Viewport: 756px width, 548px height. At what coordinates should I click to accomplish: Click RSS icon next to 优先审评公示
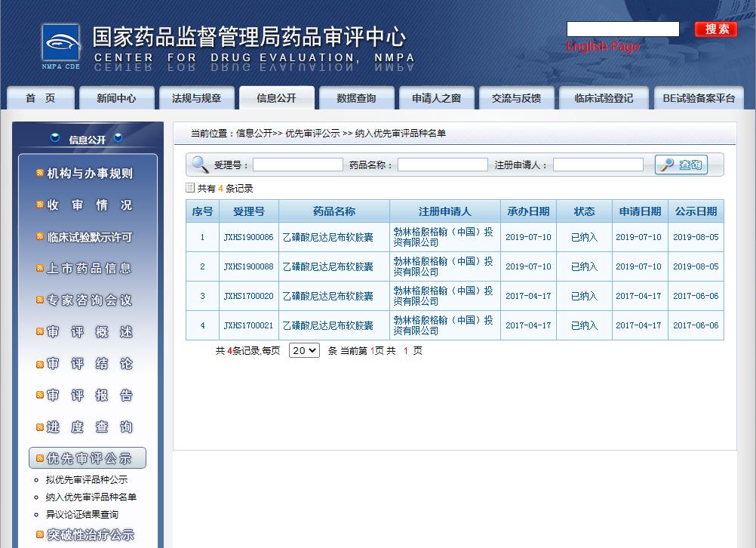(x=40, y=458)
